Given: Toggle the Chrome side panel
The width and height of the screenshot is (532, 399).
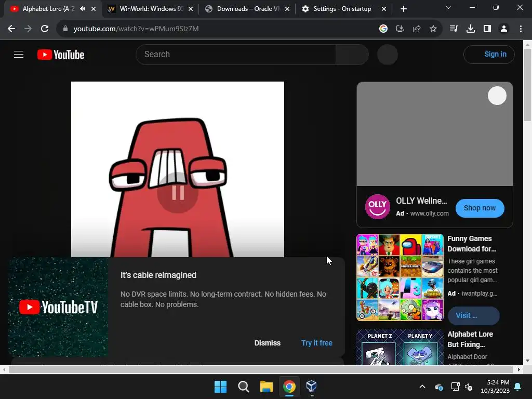Looking at the screenshot, I should point(487,29).
